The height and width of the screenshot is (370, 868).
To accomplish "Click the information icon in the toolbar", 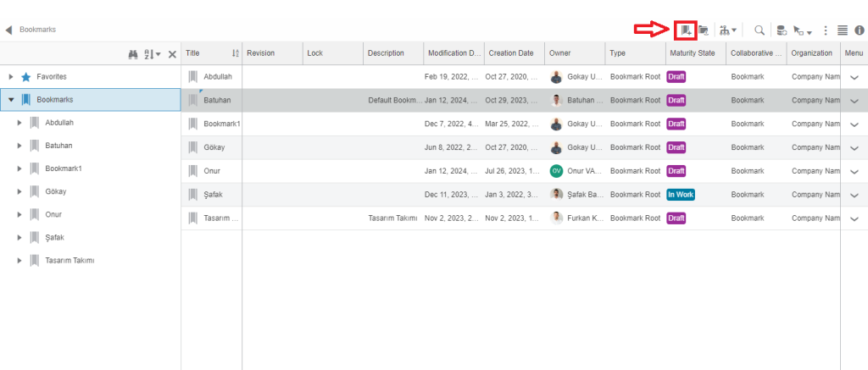I will click(860, 30).
